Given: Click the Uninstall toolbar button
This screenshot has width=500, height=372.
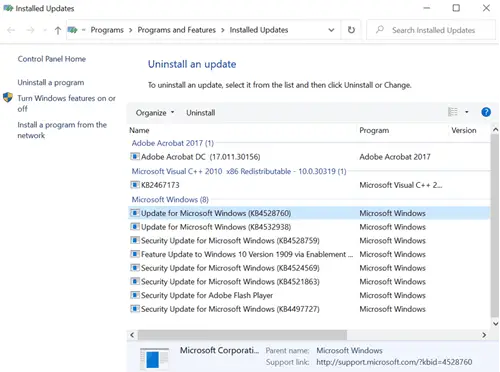Looking at the screenshot, I should [x=201, y=113].
